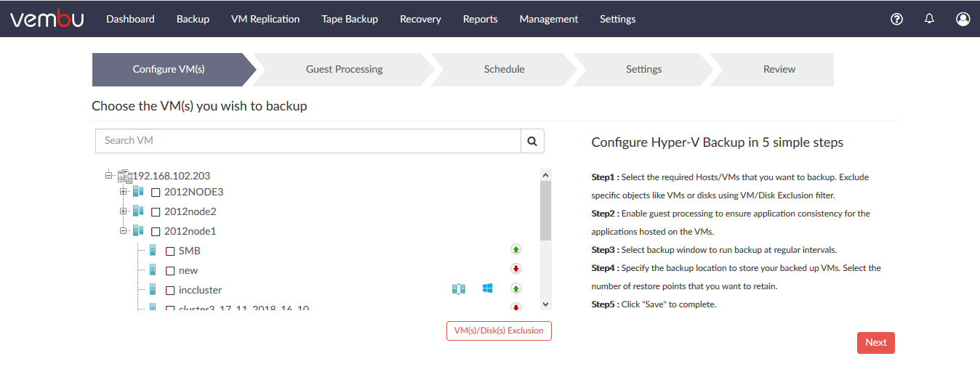Image resolution: width=980 pixels, height=372 pixels.
Task: Click the VM tree scrollbar down arrow
Action: tap(546, 304)
